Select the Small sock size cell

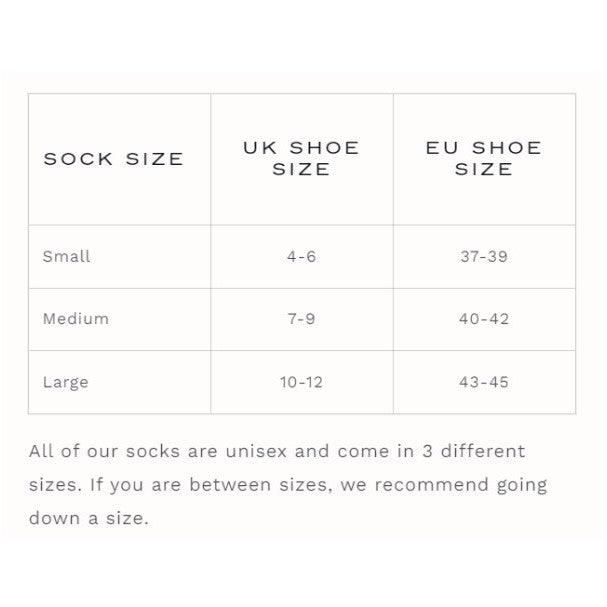[x=66, y=256]
